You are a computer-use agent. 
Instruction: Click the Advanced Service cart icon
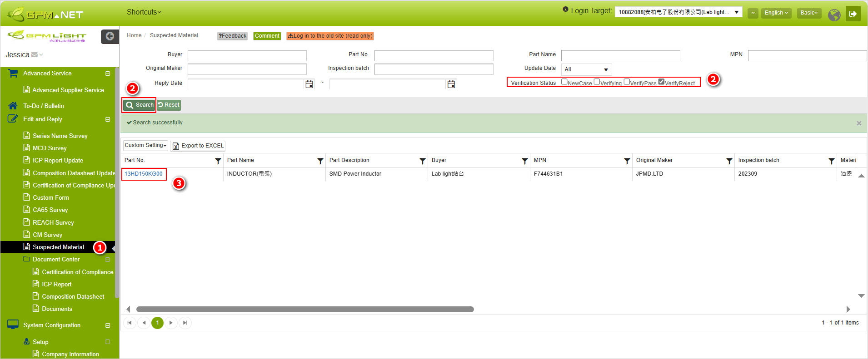(x=13, y=73)
